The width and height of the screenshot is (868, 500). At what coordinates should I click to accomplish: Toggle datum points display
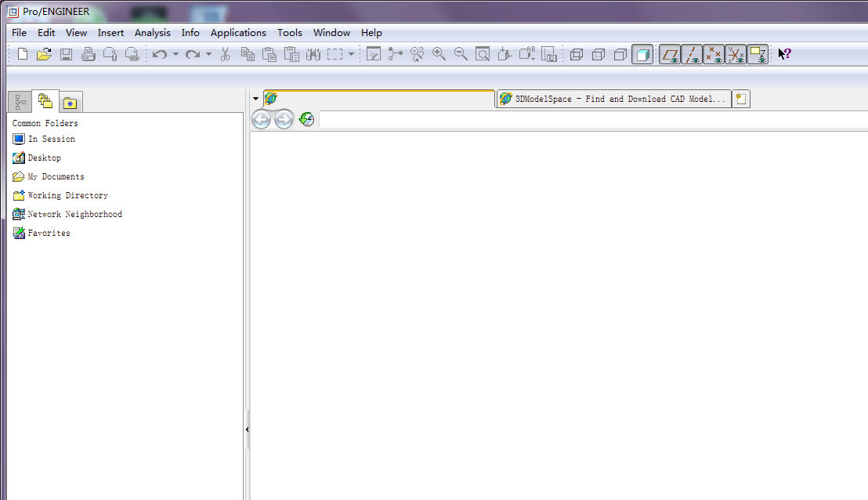714,54
